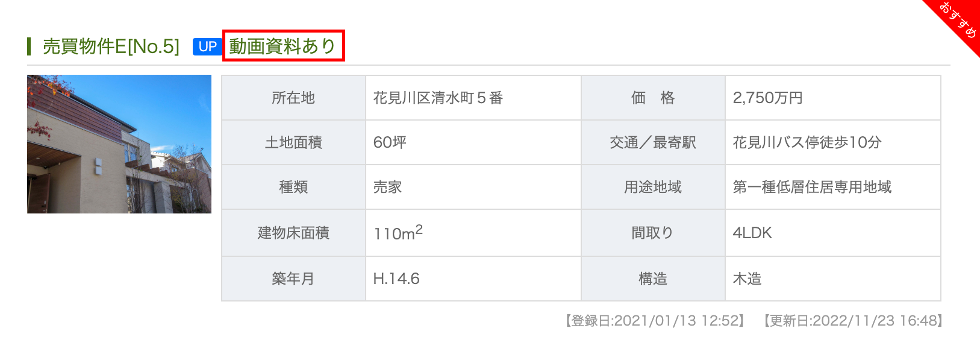Select 花見川バス停徒歩10分 cell
The image size is (980, 363).
tap(832, 142)
